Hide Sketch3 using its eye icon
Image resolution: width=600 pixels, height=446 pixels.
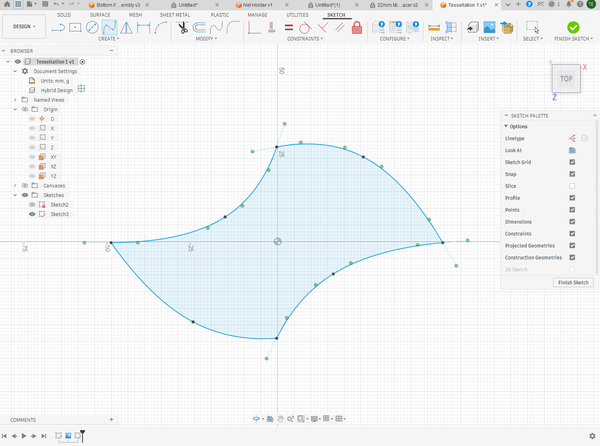pos(32,214)
